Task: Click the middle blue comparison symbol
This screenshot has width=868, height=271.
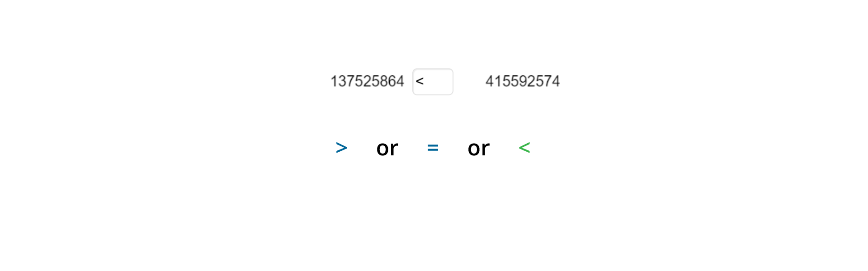Action: pyautogui.click(x=433, y=148)
